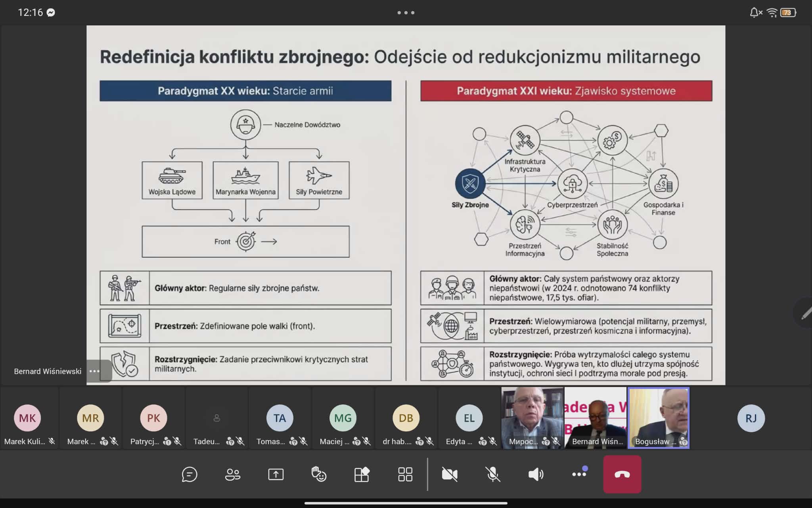Turn on the camera

[x=450, y=474]
